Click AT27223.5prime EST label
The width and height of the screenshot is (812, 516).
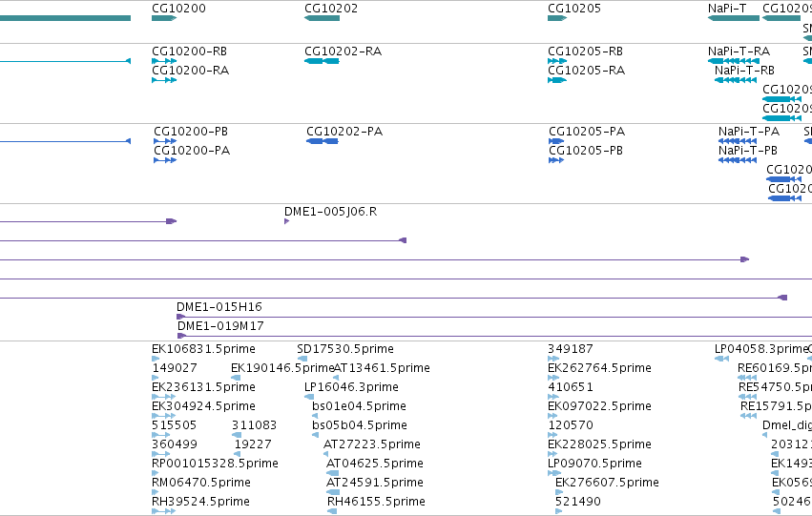tap(372, 444)
